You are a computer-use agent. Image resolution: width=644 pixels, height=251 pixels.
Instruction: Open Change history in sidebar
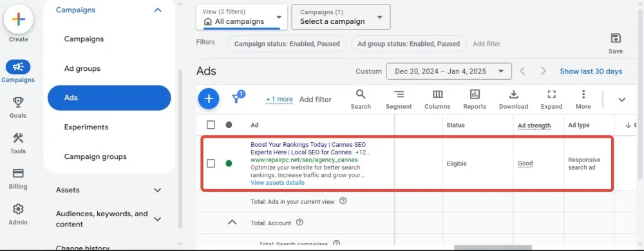click(82, 247)
